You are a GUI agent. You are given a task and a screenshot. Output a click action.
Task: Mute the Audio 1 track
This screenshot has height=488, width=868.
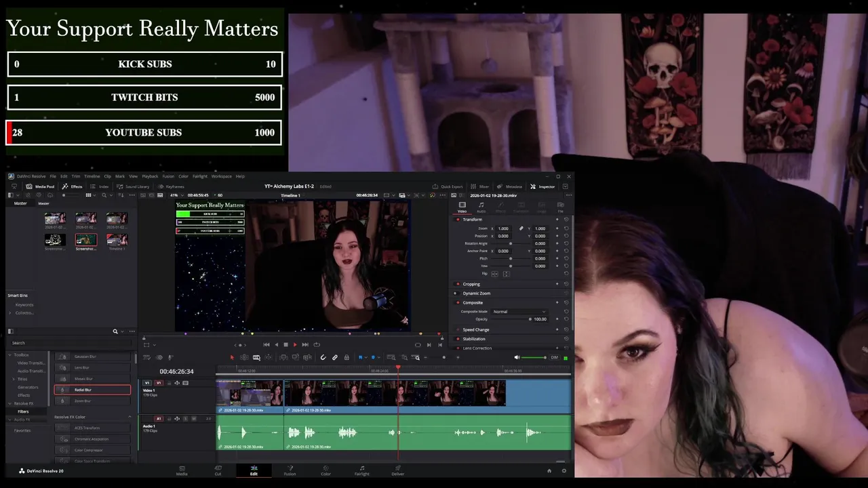(193, 418)
